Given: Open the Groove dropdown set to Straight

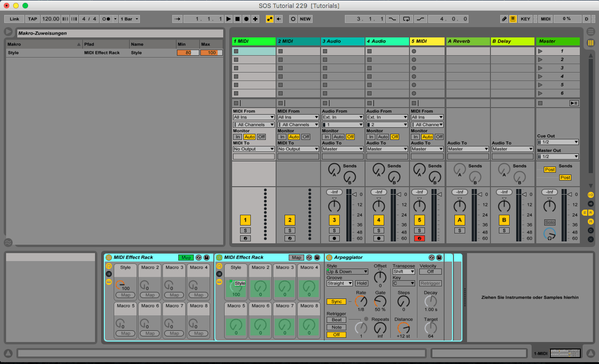Looking at the screenshot, I should coord(340,284).
